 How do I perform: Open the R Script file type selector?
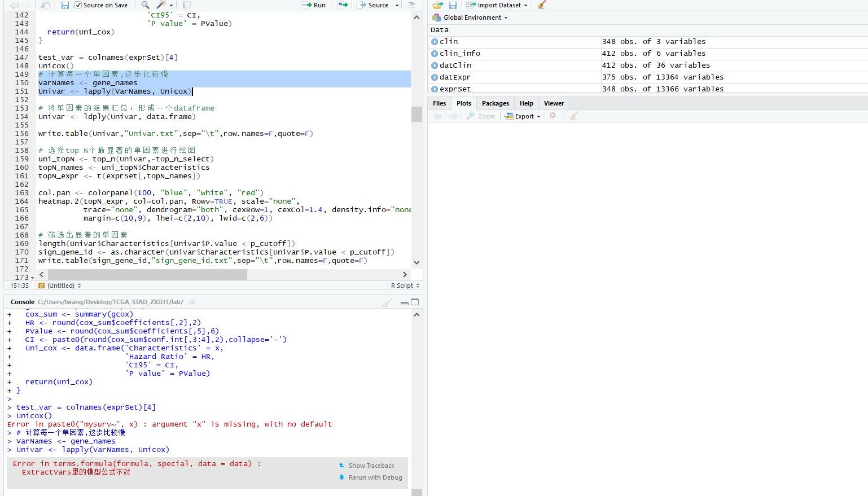tap(405, 286)
